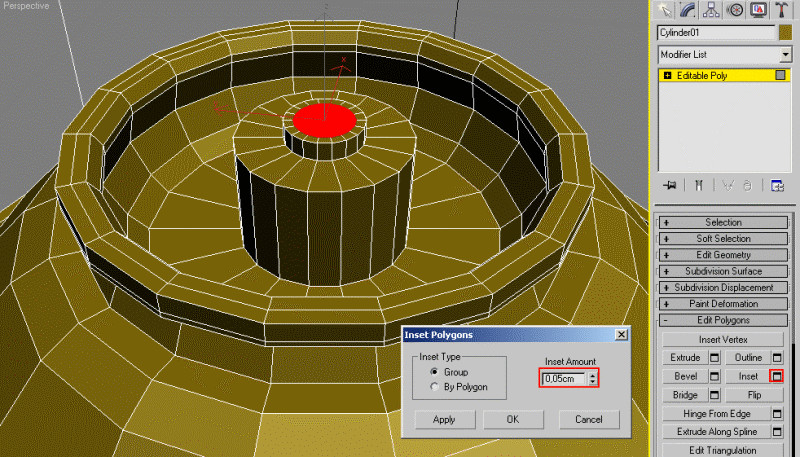The width and height of the screenshot is (800, 457).
Task: Click the Flip button
Action: [754, 395]
